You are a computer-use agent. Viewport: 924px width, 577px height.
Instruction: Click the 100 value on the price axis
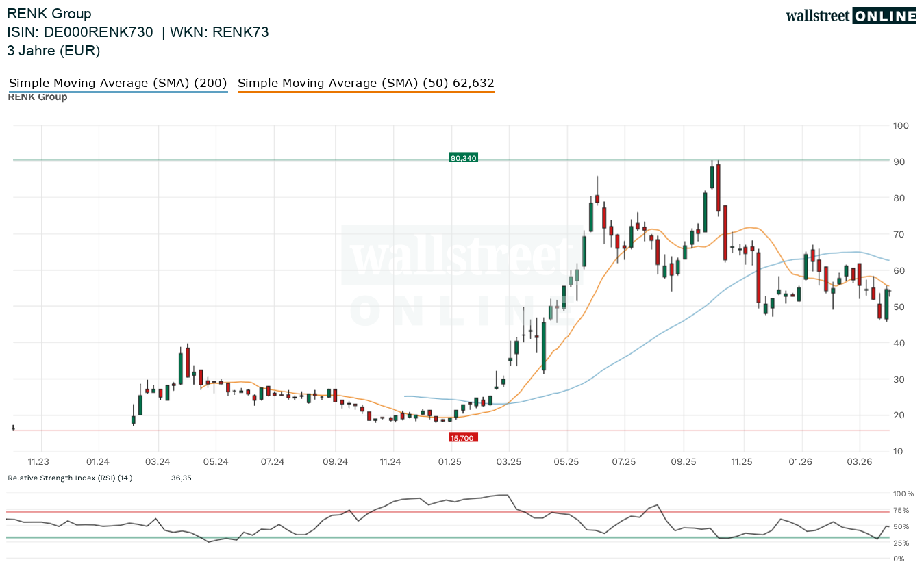tap(901, 126)
